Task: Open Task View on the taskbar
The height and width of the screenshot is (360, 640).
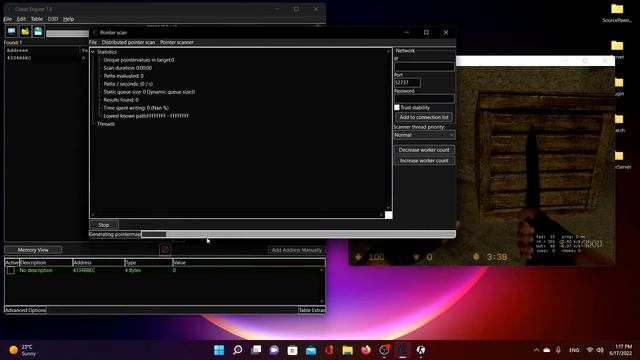Action: pos(256,350)
